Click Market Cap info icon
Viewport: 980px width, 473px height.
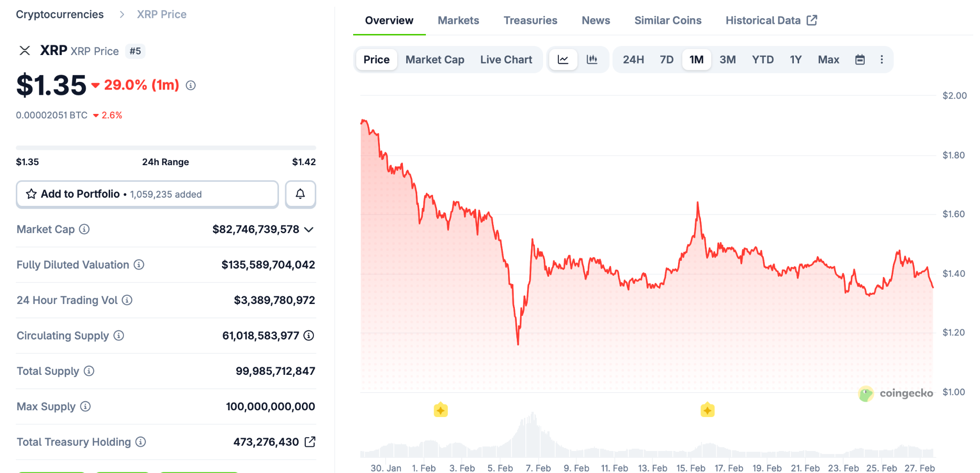click(84, 229)
